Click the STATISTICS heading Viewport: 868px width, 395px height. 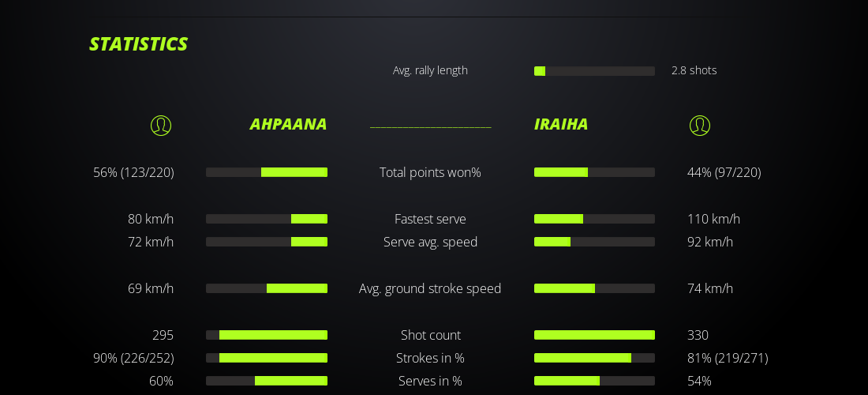click(139, 44)
